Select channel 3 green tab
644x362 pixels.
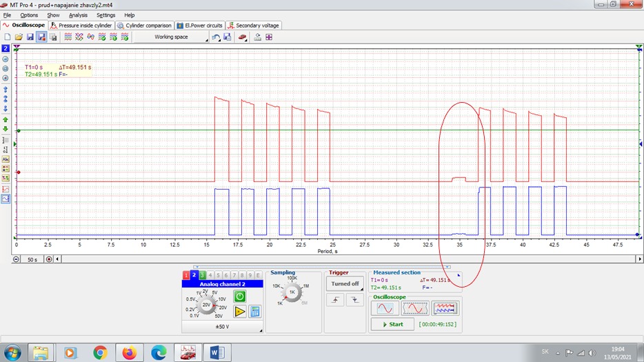(202, 275)
